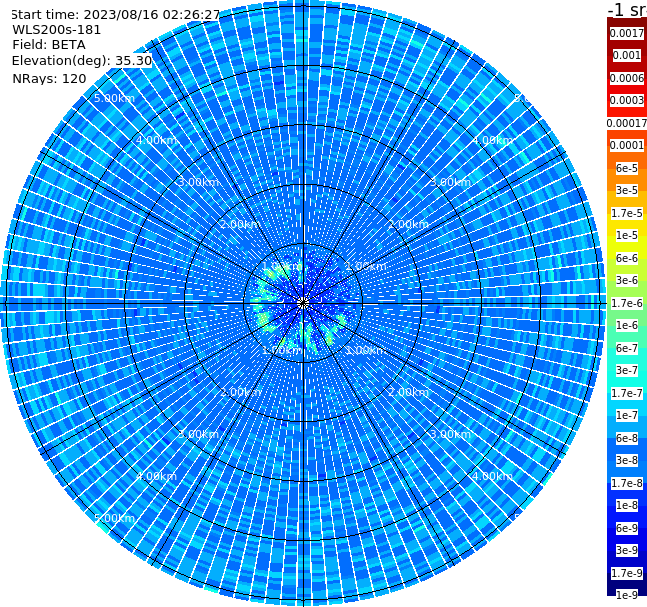
Task: Pick the 1e-7 light blue colorbar level
Action: pyautogui.click(x=627, y=415)
